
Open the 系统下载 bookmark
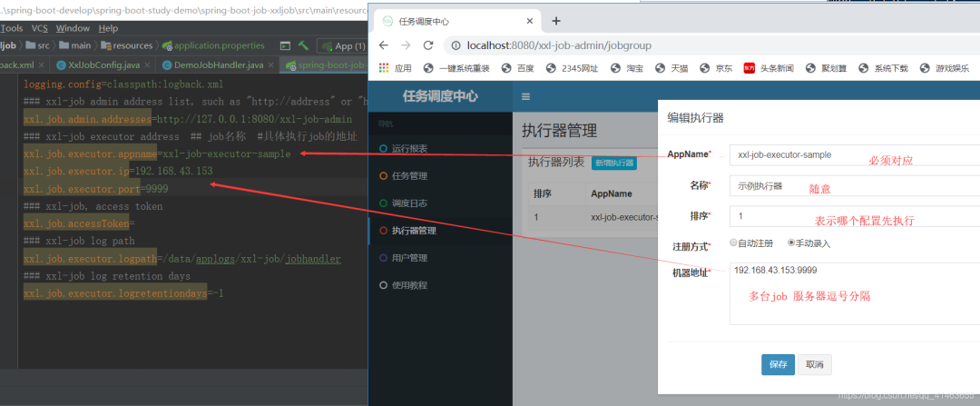coord(884,68)
